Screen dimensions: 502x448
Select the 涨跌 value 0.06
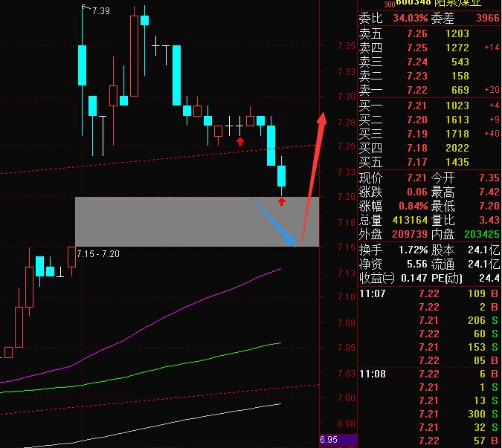pos(416,192)
